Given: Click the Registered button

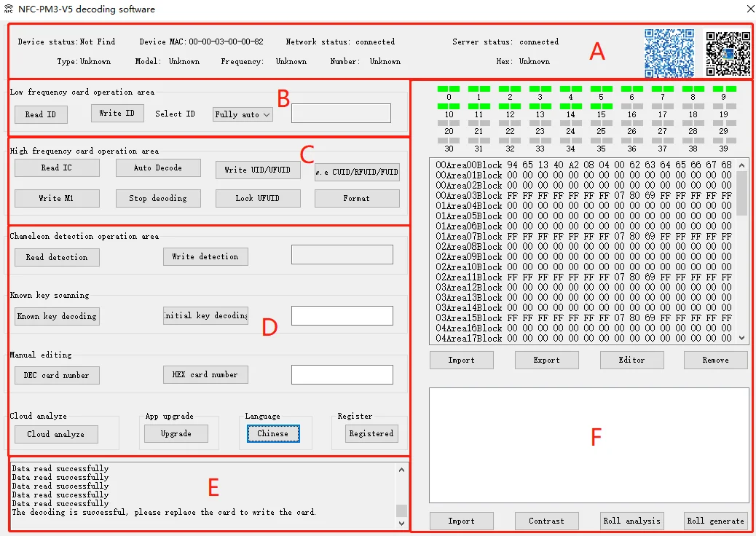Looking at the screenshot, I should (x=371, y=434).
